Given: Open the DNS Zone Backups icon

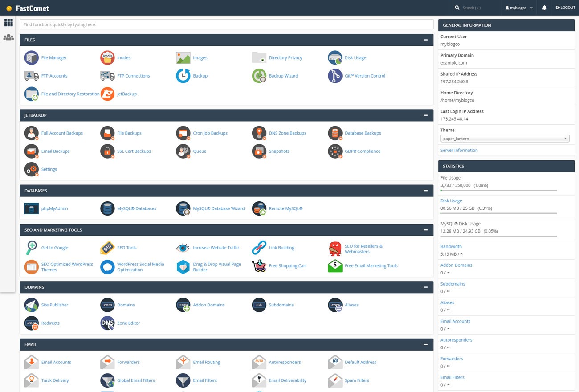Looking at the screenshot, I should point(259,133).
